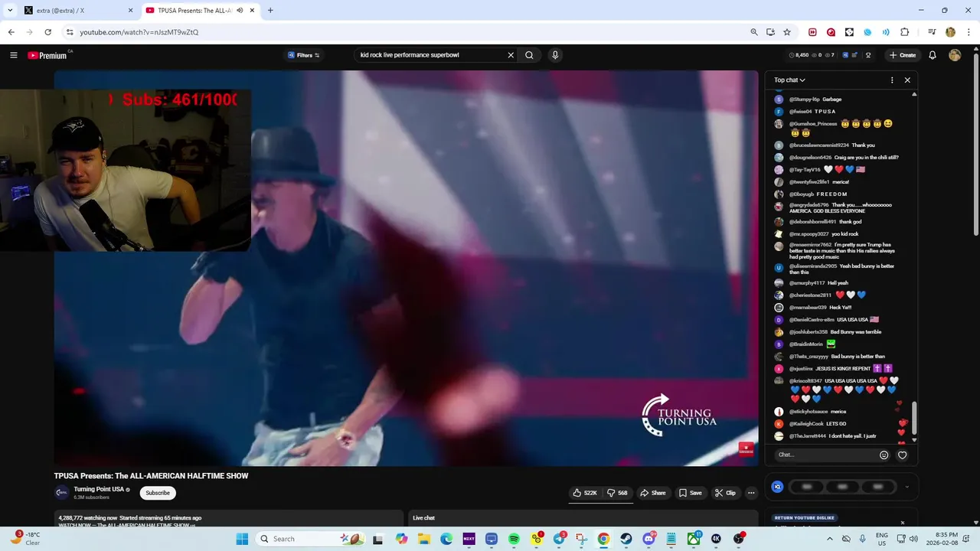Open Discord from the taskbar
This screenshot has width=980, height=551.
[648, 539]
